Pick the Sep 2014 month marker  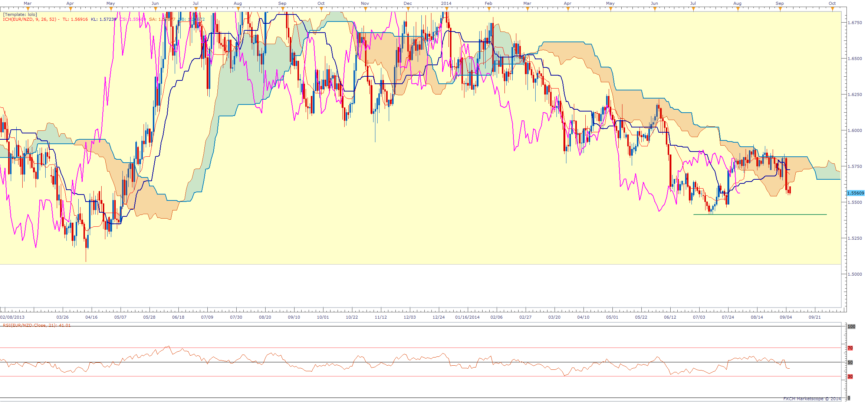pyautogui.click(x=780, y=3)
